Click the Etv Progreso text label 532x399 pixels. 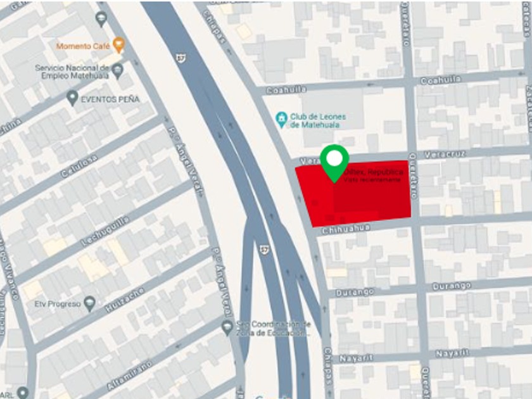pyautogui.click(x=58, y=303)
